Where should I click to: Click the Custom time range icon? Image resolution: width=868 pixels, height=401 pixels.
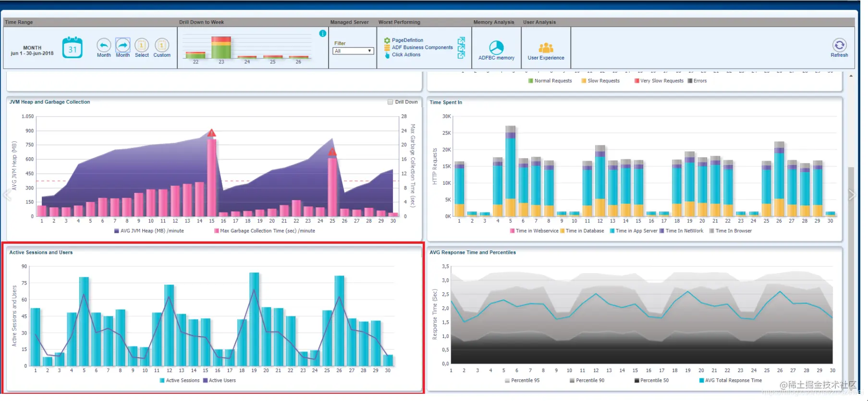pos(162,45)
